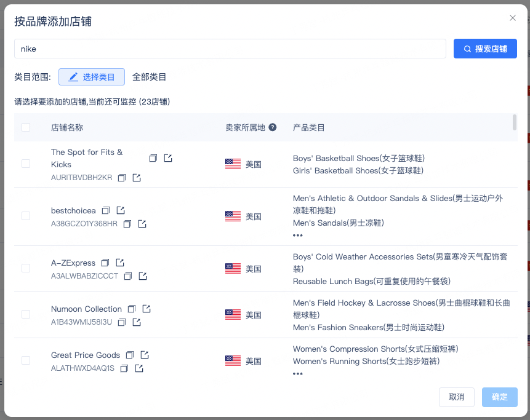The height and width of the screenshot is (420, 530).
Task: Close the 按品牌添加店铺 dialog
Action: (x=512, y=18)
